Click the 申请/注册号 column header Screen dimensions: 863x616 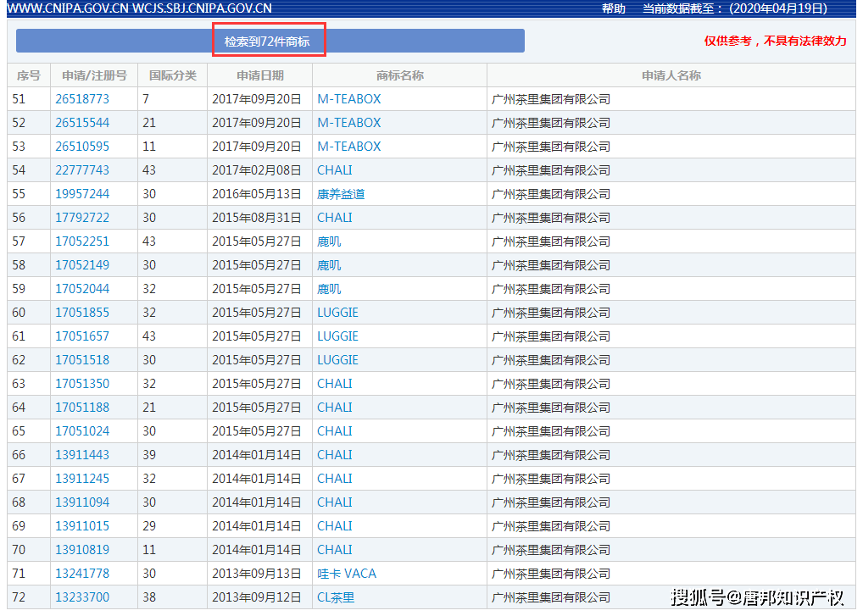coord(94,75)
